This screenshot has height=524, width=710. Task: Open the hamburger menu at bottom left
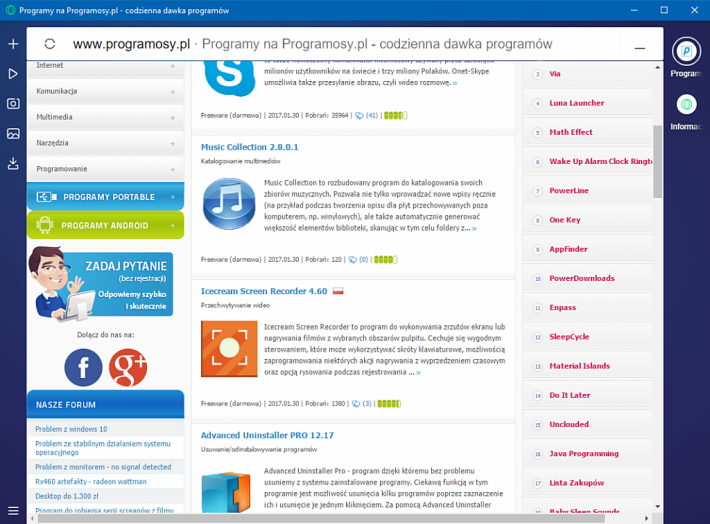tap(13, 511)
